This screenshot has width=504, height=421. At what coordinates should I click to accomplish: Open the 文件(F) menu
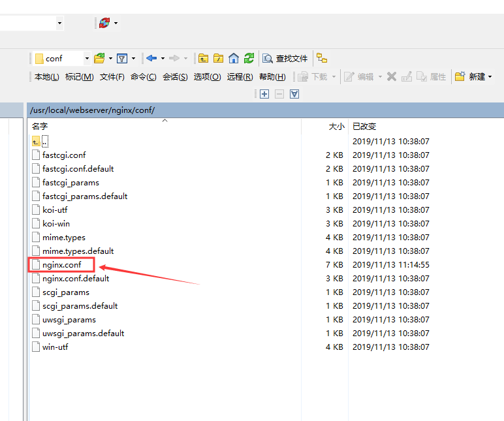112,77
